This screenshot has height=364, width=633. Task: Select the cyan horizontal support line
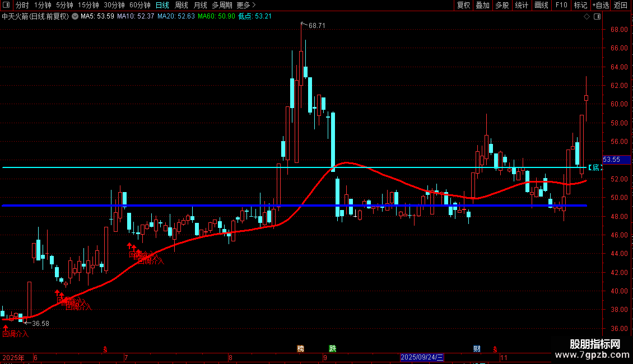coord(294,167)
